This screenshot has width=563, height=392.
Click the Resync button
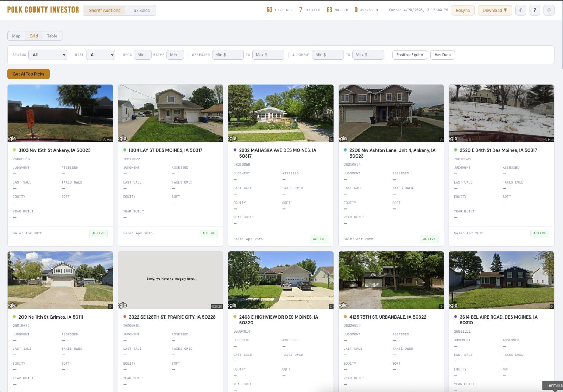point(463,10)
